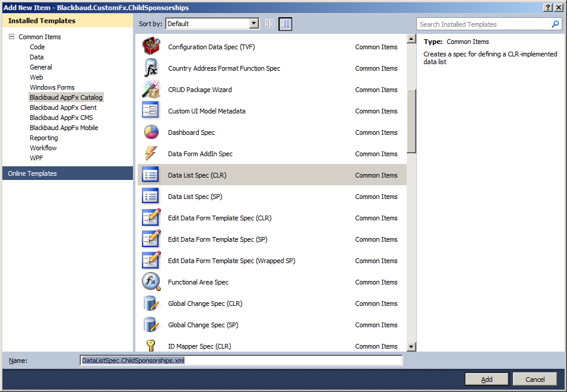567x392 pixels.
Task: Select 'CRUD Package Wizard' text
Action: pyautogui.click(x=200, y=90)
